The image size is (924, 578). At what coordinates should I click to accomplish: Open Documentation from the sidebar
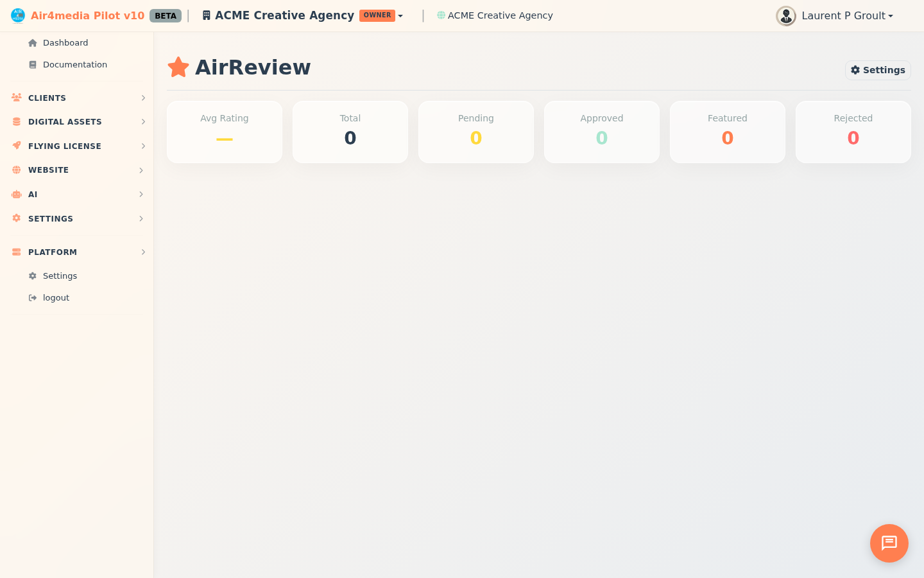click(x=74, y=64)
